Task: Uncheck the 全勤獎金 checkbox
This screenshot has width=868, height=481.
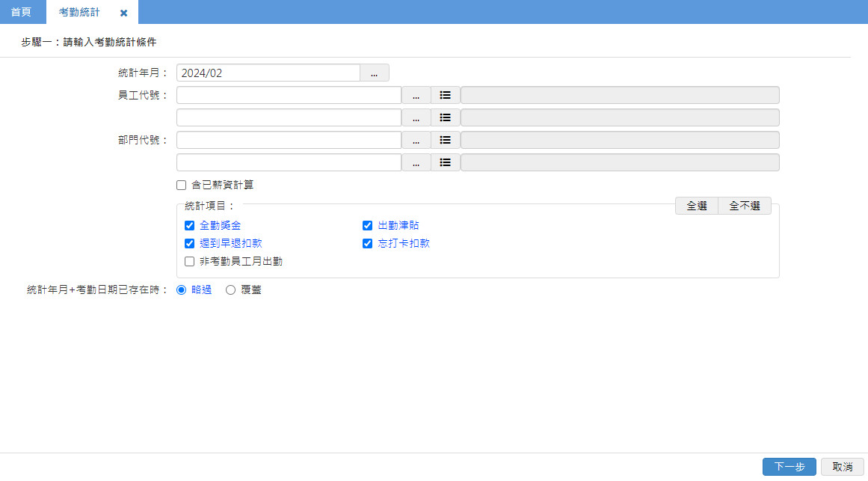Action: click(189, 225)
